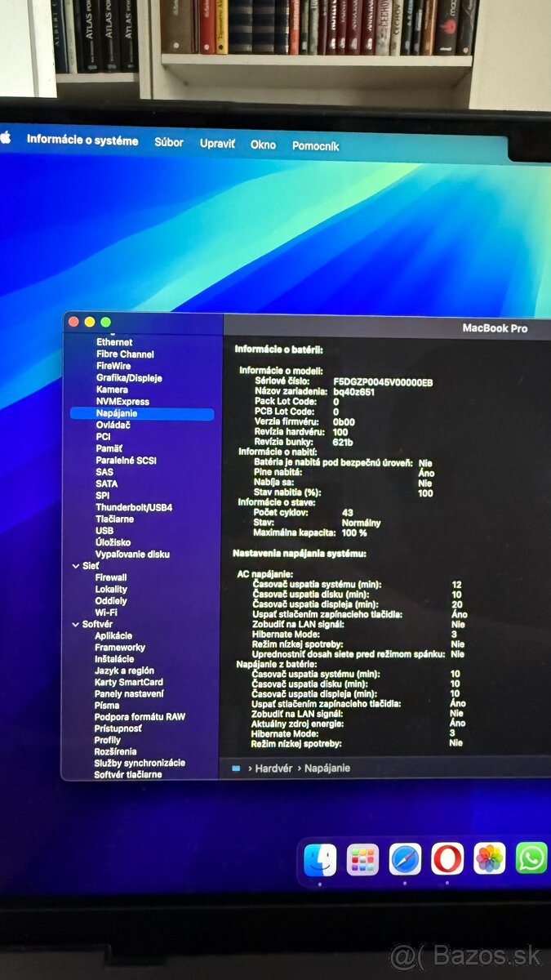
Task: Select Fibre Channel in the sidebar
Action: (x=125, y=354)
